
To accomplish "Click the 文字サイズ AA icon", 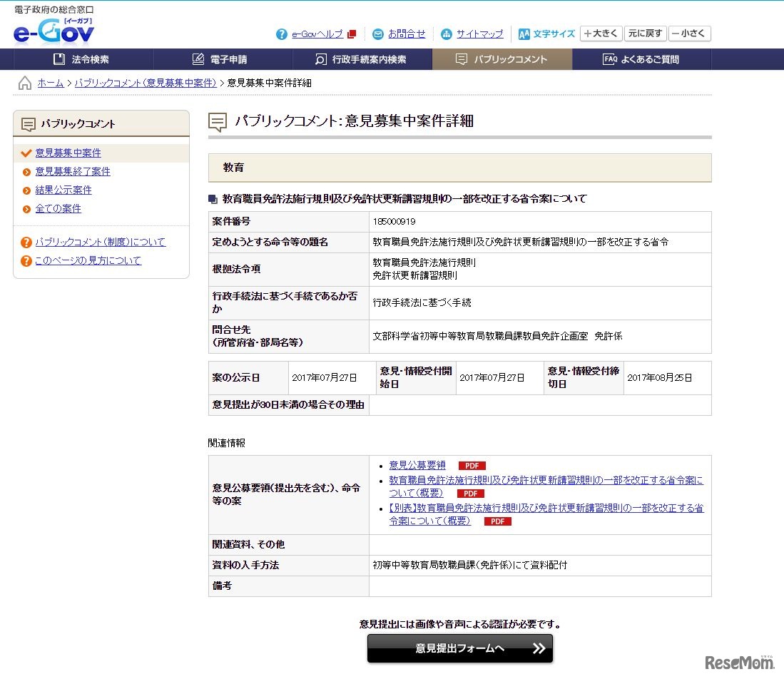I will point(524,34).
